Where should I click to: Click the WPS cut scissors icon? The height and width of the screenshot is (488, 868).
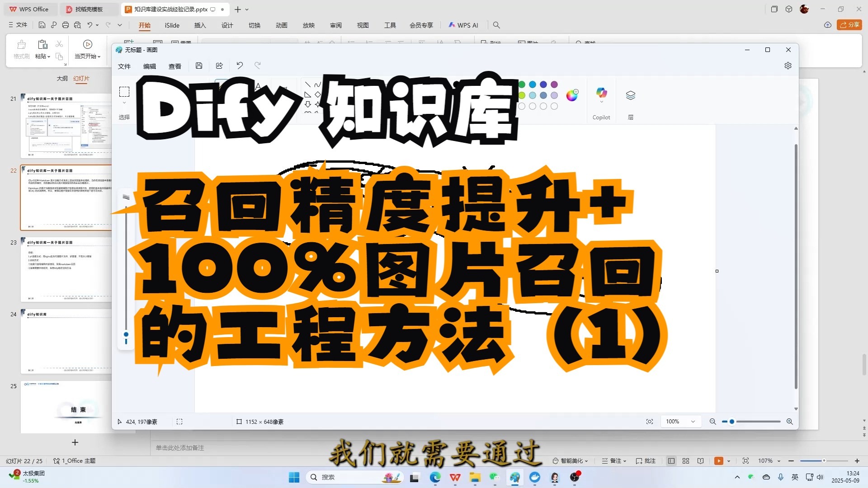point(59,44)
